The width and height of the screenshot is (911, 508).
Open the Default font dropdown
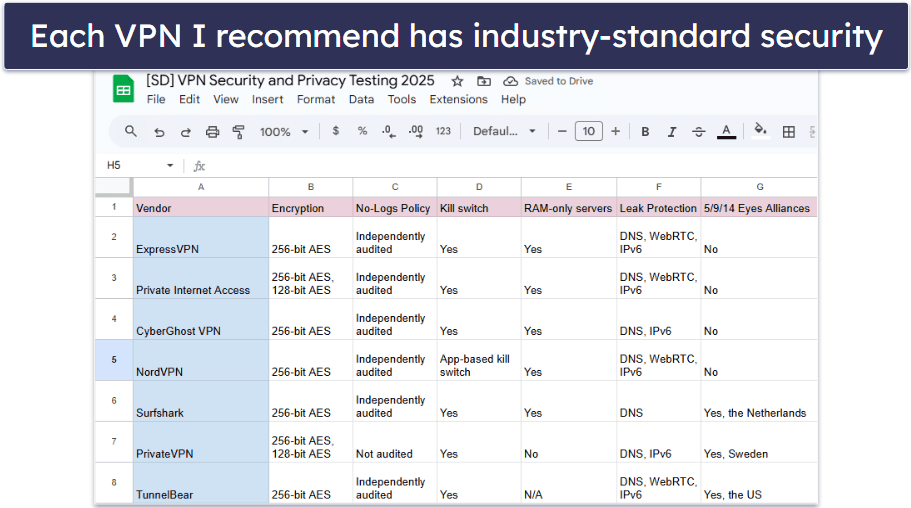point(504,131)
